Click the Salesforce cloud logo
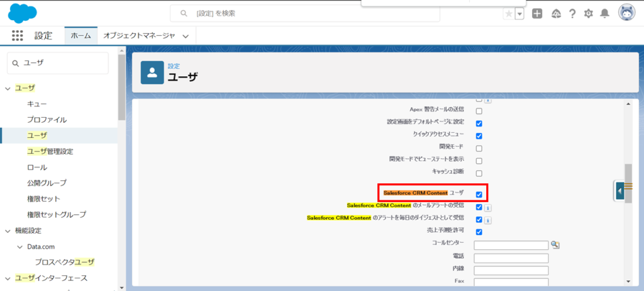Image resolution: width=644 pixels, height=291 pixels. click(x=23, y=13)
